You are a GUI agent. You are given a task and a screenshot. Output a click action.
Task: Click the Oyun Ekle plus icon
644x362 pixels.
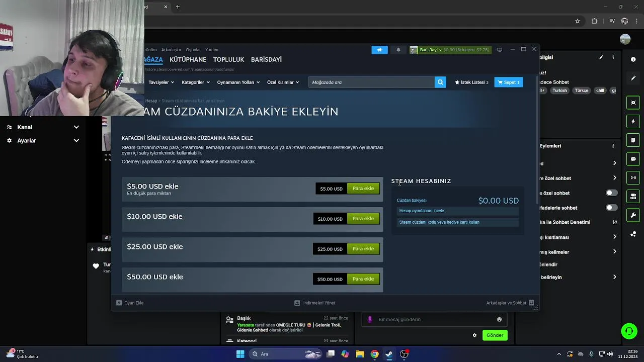pyautogui.click(x=119, y=303)
